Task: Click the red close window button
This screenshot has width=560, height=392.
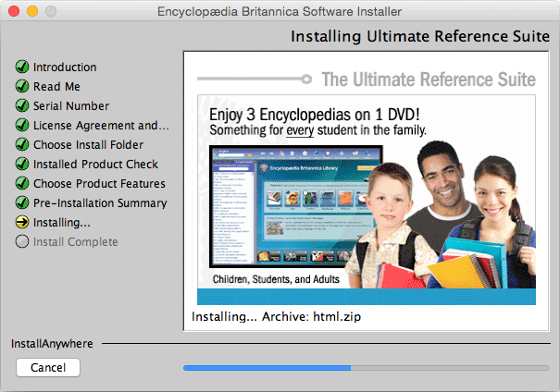Action: click(14, 12)
